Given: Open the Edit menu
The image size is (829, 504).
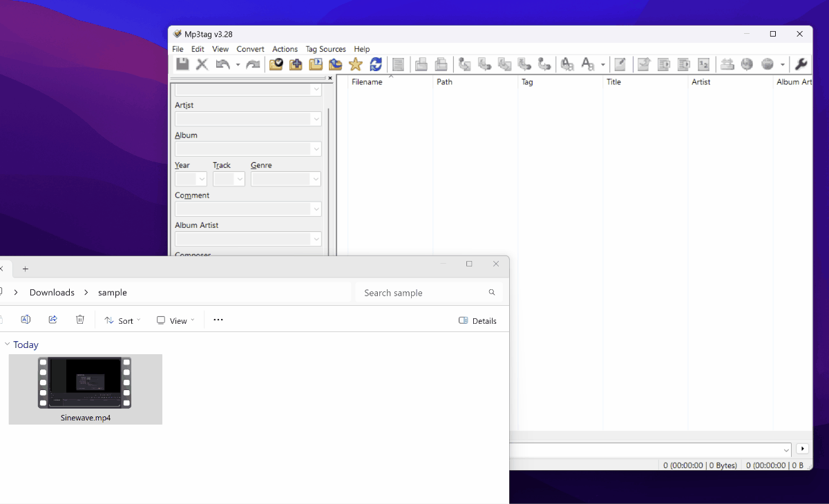Looking at the screenshot, I should coord(198,49).
